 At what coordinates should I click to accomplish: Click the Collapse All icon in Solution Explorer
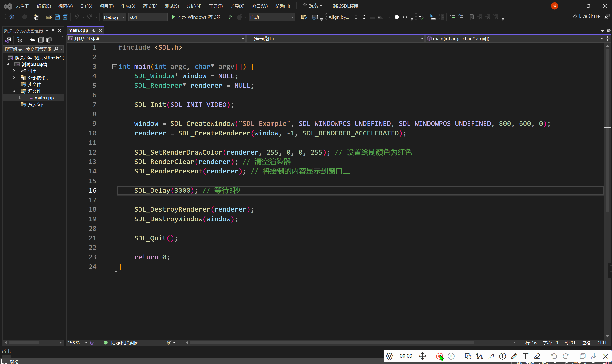[x=41, y=40]
